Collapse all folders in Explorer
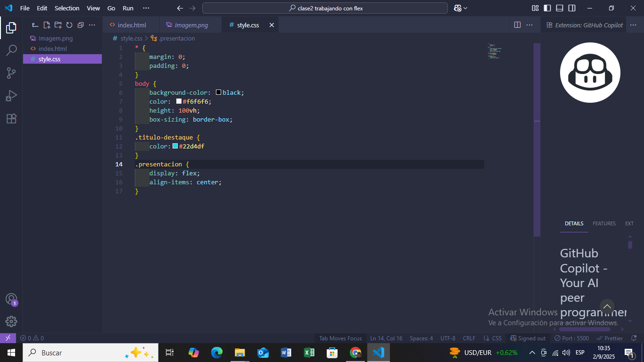 coord(81,25)
